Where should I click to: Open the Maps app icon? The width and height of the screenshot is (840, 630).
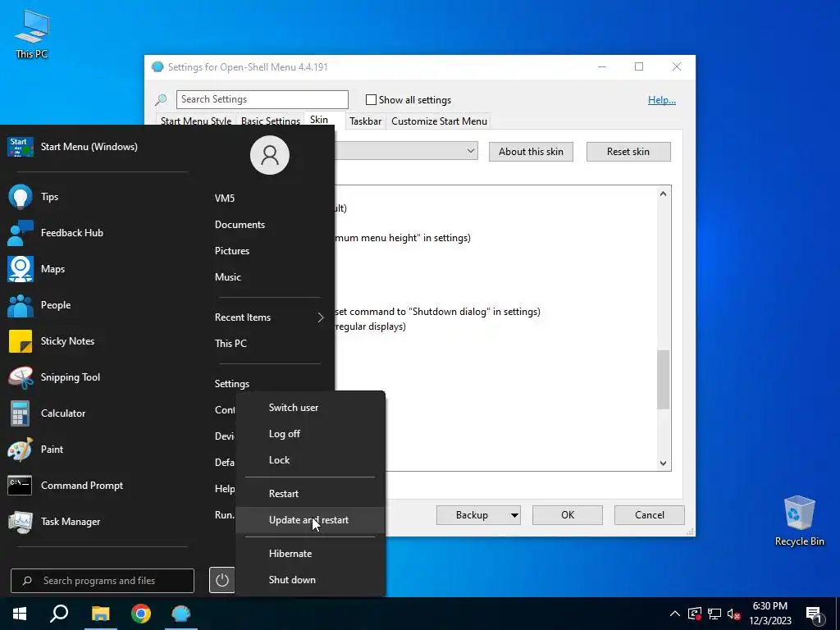coord(21,269)
